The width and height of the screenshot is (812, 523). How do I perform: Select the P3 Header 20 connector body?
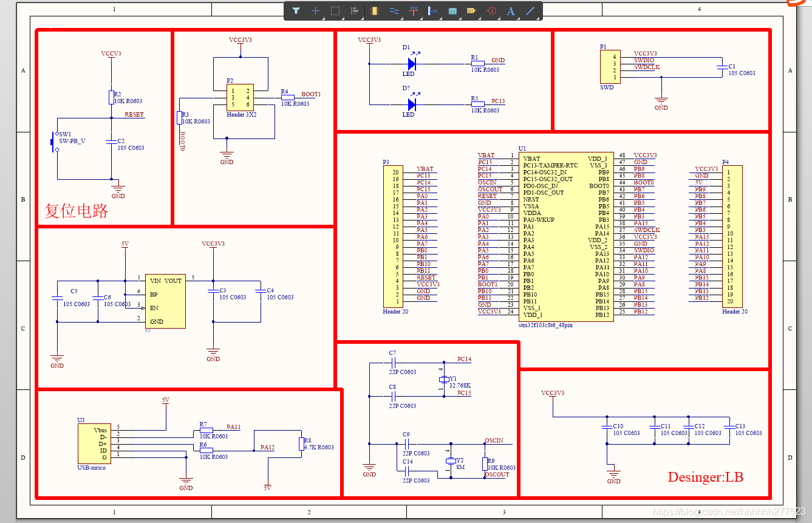(x=392, y=237)
